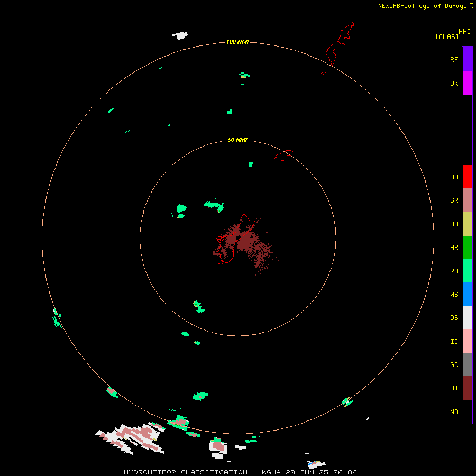Click the RA legend label
The height and width of the screenshot is (476, 476).
click(x=454, y=271)
